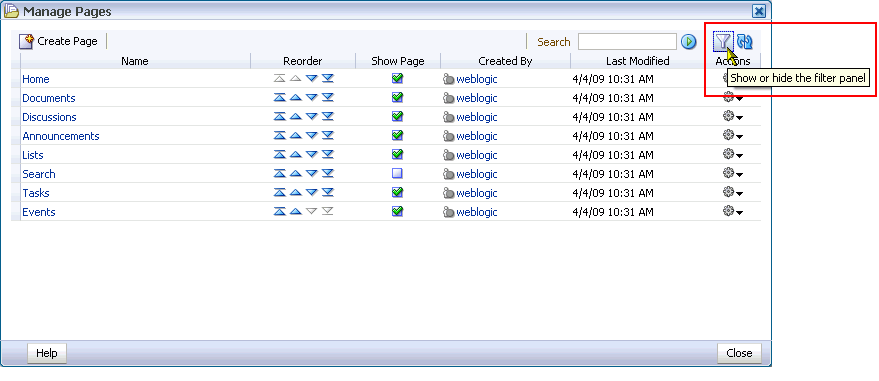Focus the Search text field

pyautogui.click(x=627, y=41)
